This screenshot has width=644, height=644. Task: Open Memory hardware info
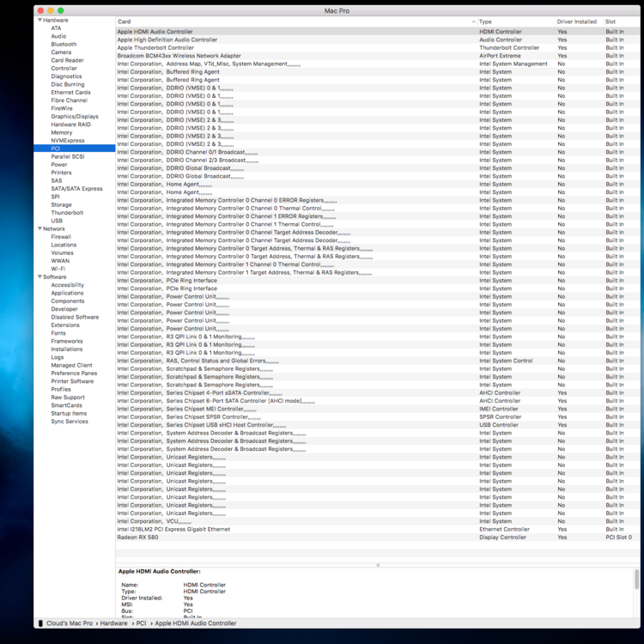pos(62,132)
